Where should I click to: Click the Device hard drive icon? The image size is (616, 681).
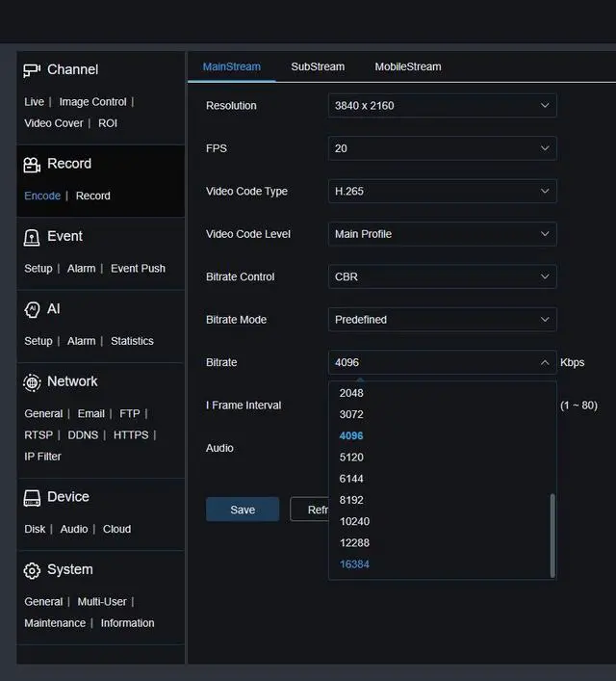coord(32,498)
